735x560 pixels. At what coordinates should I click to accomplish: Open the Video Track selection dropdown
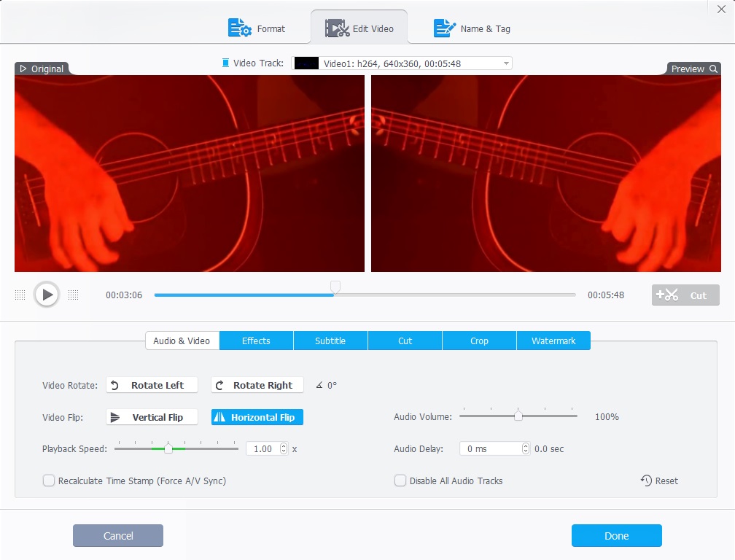pyautogui.click(x=506, y=63)
